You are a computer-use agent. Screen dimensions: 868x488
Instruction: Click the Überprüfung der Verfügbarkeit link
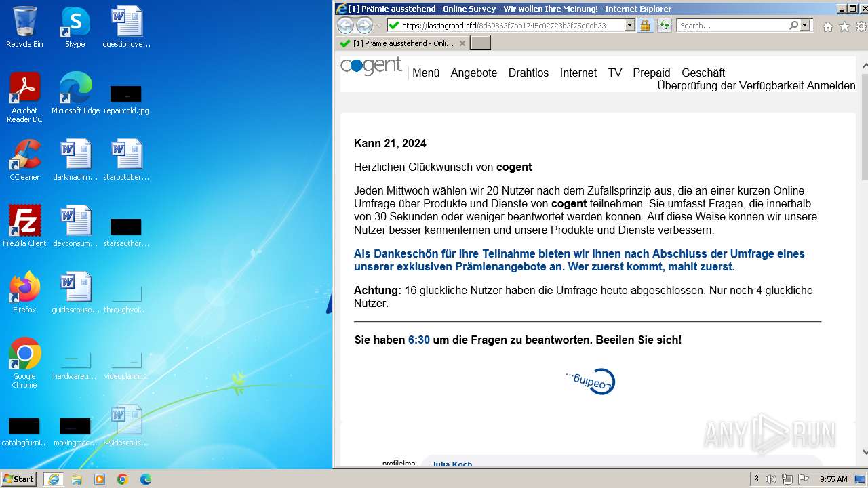(x=730, y=86)
